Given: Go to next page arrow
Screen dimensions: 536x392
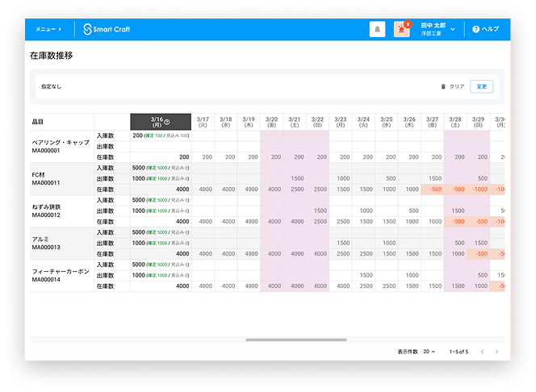Looking at the screenshot, I should coord(496,352).
